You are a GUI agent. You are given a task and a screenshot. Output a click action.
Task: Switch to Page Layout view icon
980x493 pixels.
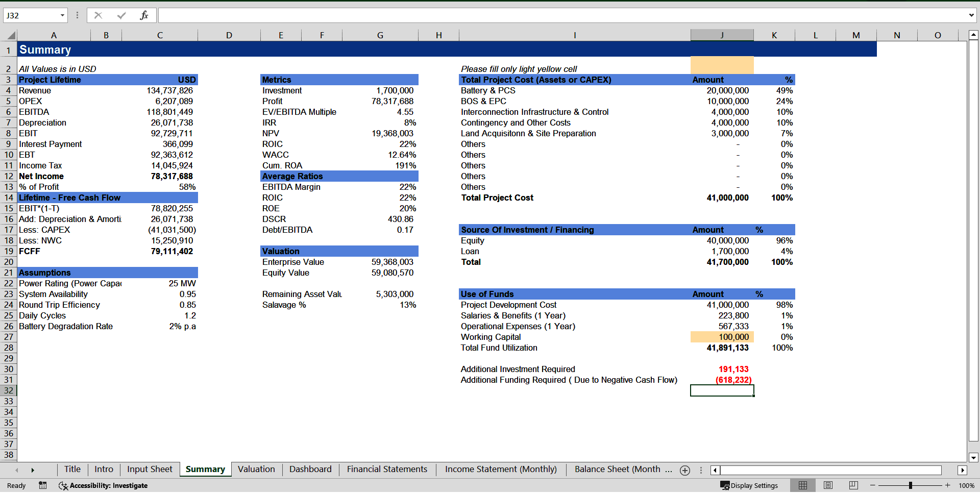[828, 485]
